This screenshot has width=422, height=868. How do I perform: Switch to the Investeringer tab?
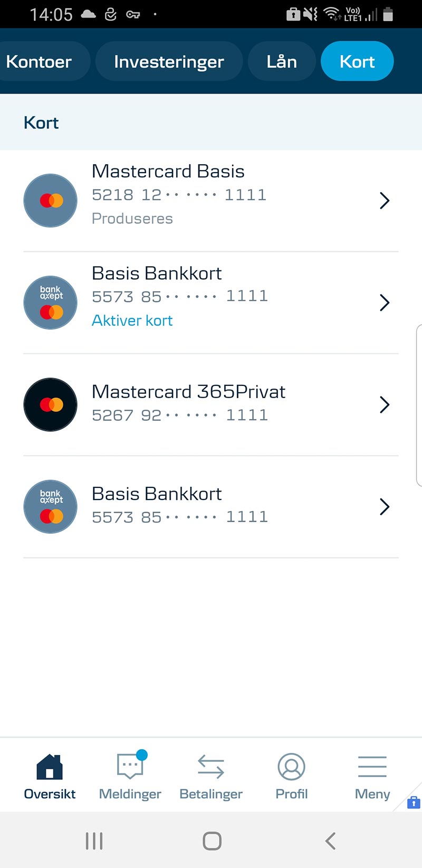(169, 62)
